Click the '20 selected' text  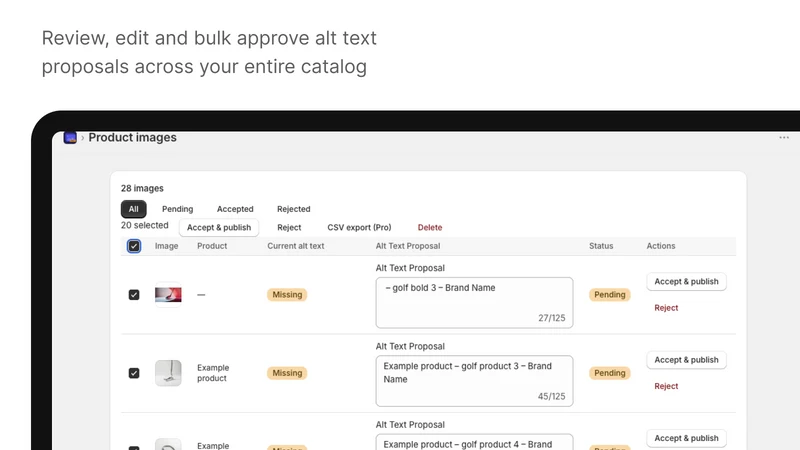pyautogui.click(x=144, y=226)
